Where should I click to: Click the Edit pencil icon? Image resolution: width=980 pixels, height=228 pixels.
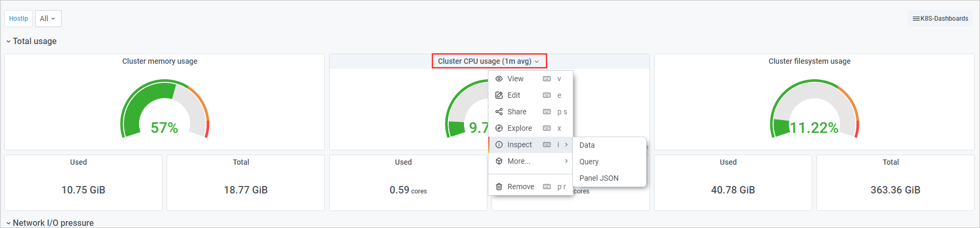tap(499, 95)
